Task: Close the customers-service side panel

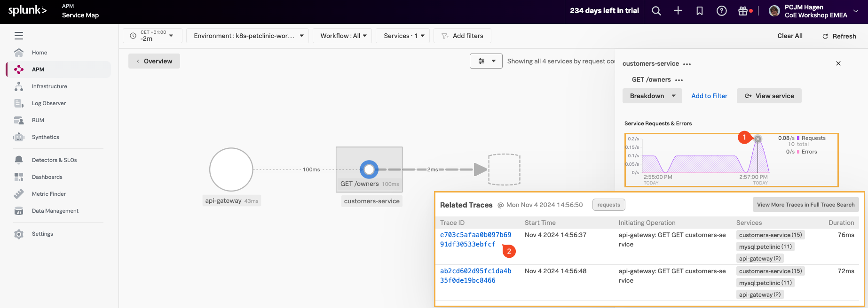Action: [838, 63]
